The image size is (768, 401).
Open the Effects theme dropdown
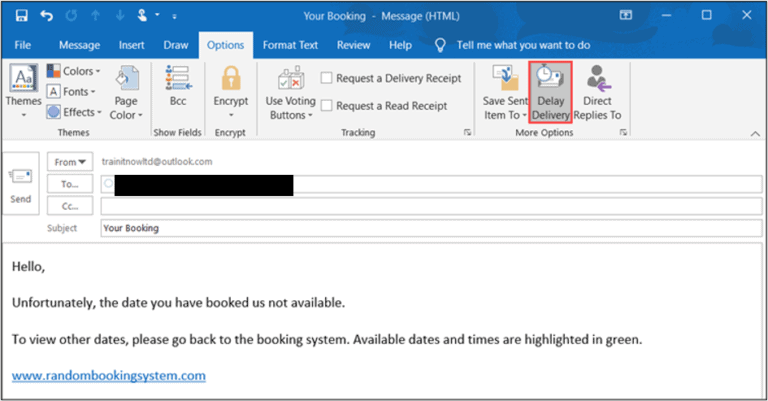click(74, 112)
